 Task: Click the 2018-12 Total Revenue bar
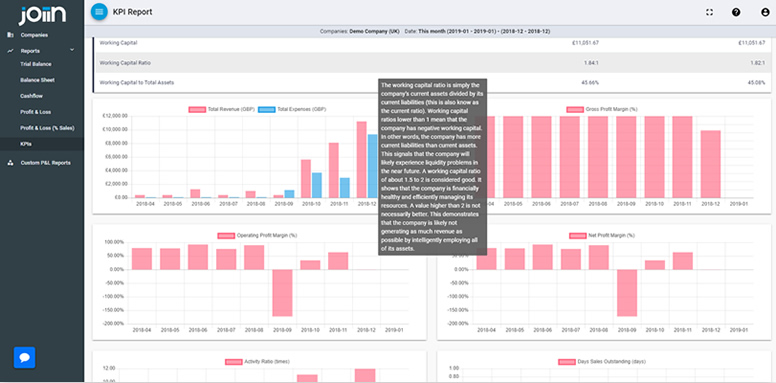click(x=362, y=159)
